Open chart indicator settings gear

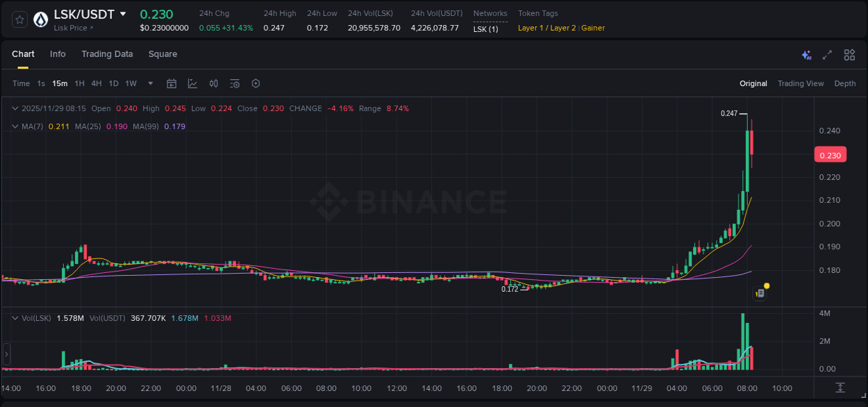[256, 83]
